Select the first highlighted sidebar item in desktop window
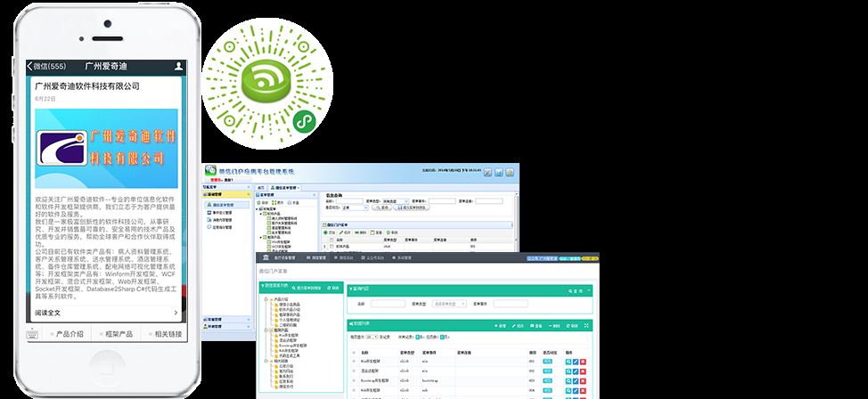This screenshot has width=868, height=399. 227,205
